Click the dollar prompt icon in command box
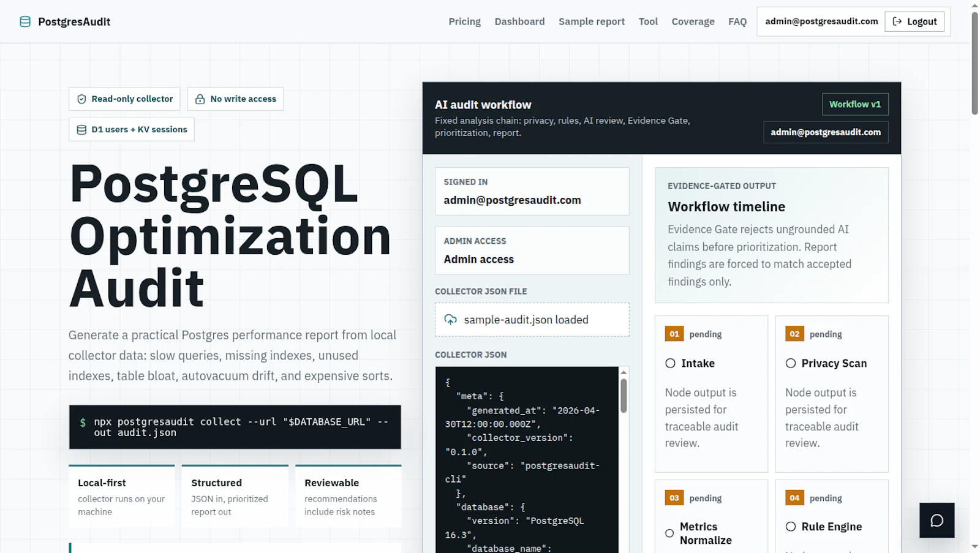The image size is (980, 553). (x=83, y=422)
